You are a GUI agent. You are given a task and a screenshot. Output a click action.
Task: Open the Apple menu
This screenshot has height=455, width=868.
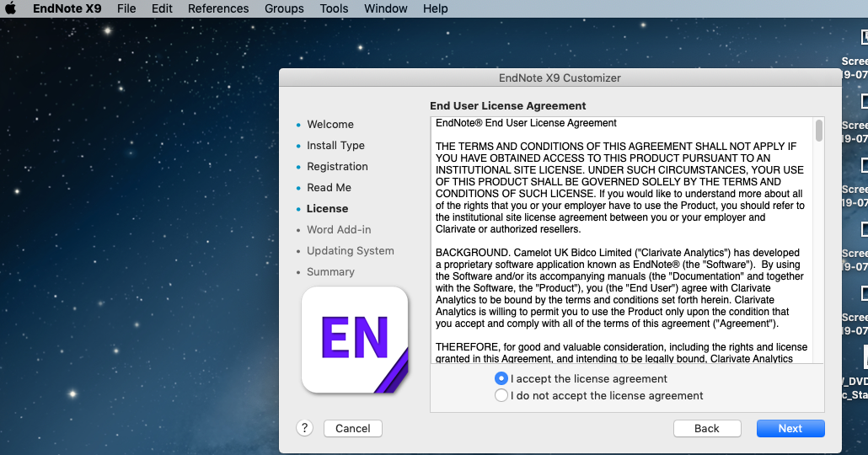click(x=12, y=8)
